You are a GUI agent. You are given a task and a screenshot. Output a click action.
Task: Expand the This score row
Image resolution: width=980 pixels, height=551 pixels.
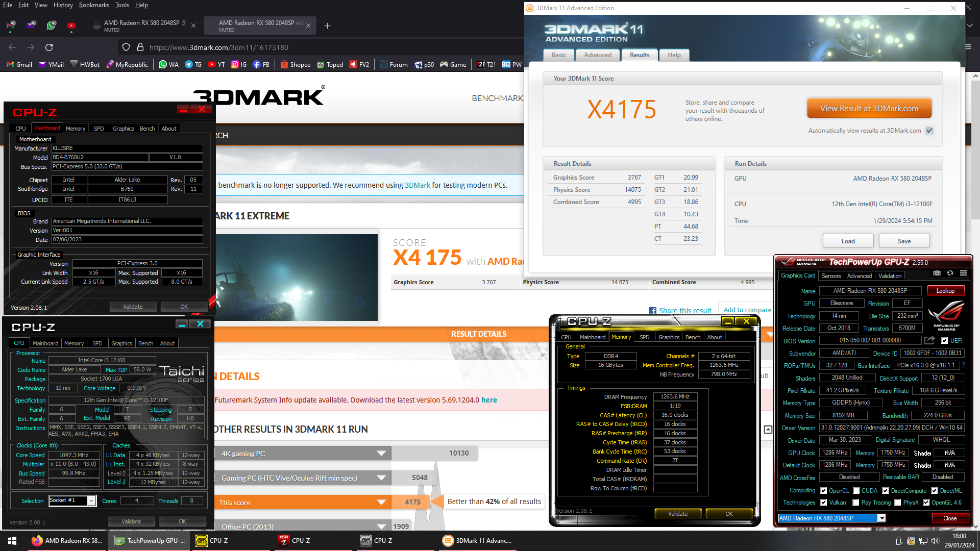coord(381,503)
